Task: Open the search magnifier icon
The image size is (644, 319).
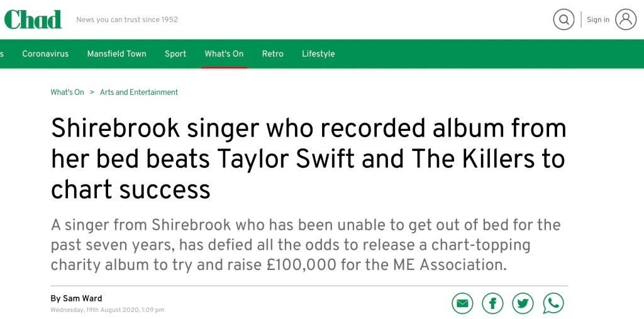Action: (563, 20)
